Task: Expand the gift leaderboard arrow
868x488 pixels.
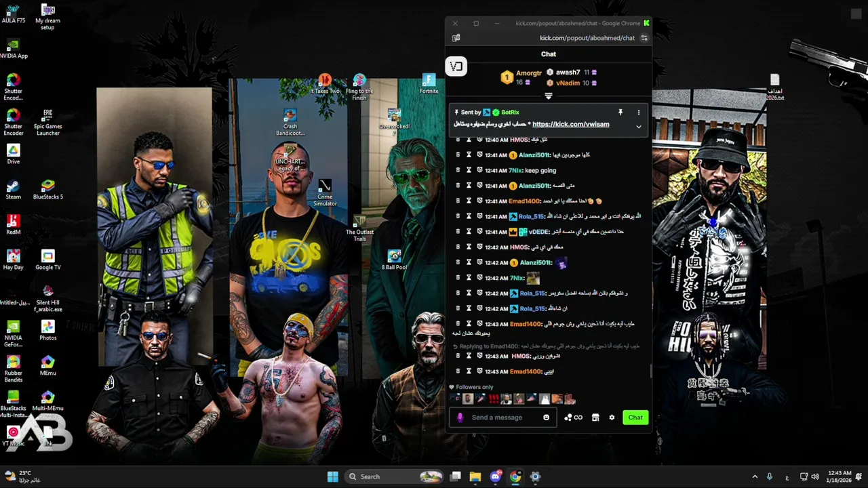Action: [549, 96]
